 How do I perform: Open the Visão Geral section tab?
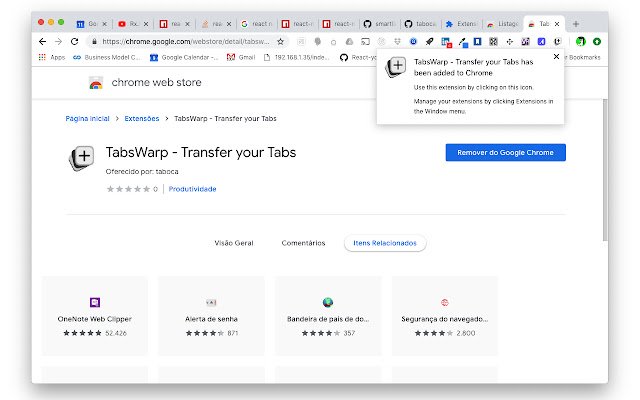pos(234,243)
